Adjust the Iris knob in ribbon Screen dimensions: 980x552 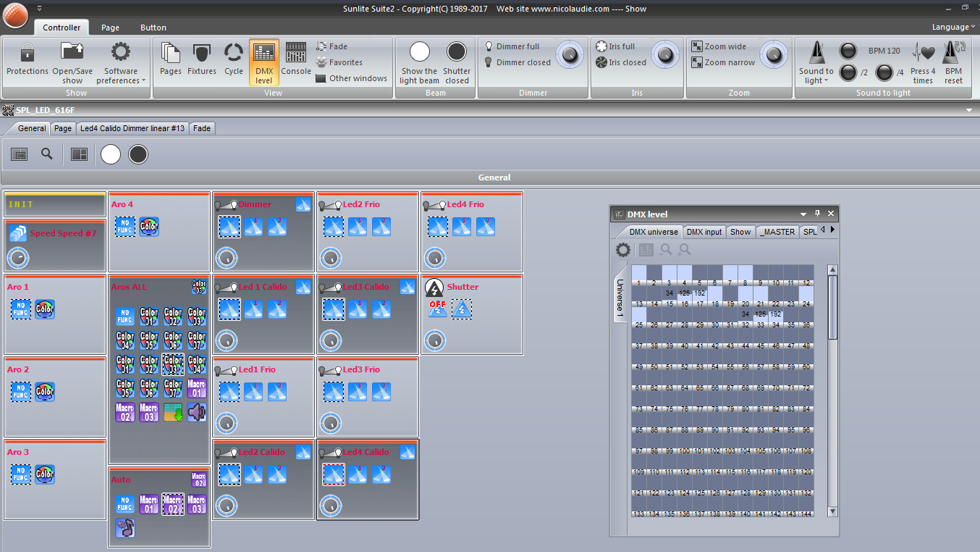coord(665,54)
